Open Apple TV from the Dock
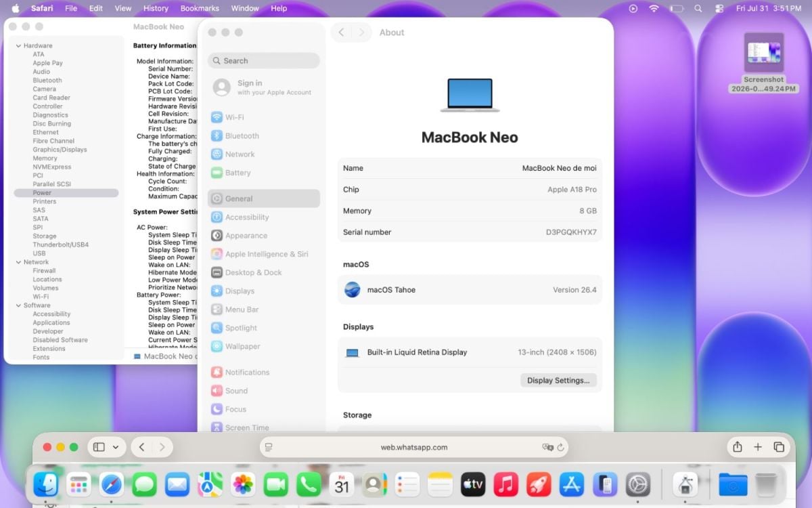This screenshot has height=508, width=812. click(473, 484)
